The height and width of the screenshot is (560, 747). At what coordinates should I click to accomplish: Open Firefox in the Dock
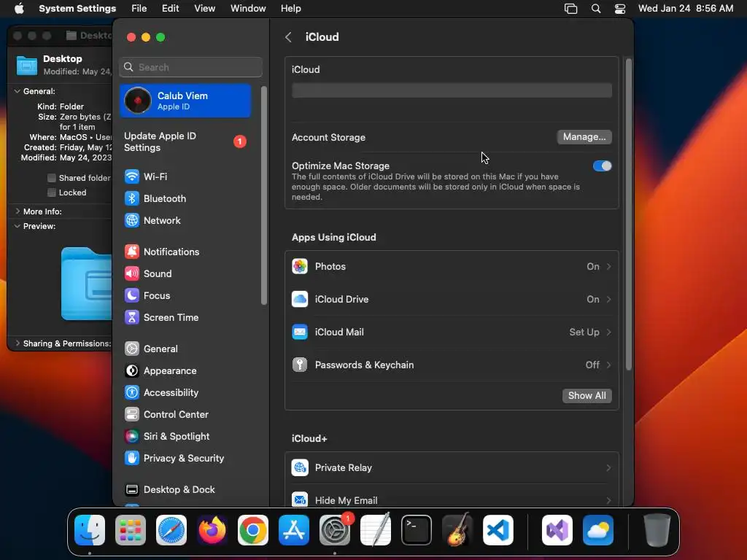pos(212,530)
